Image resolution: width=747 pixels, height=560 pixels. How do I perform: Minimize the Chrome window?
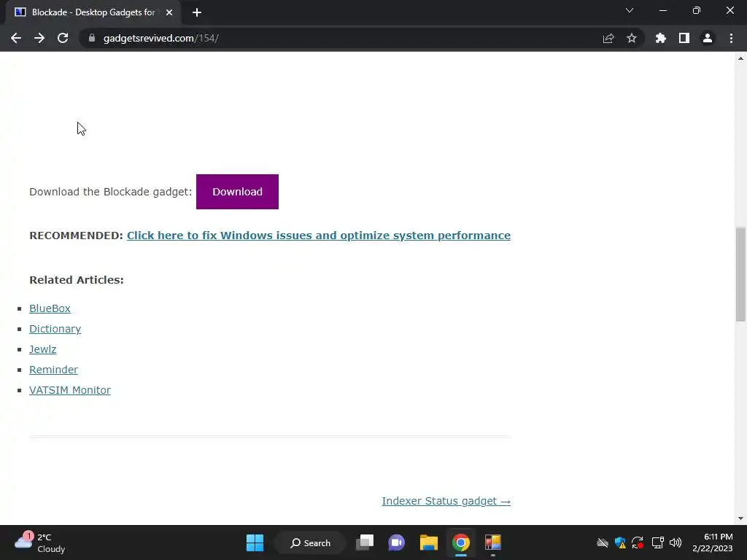(663, 10)
